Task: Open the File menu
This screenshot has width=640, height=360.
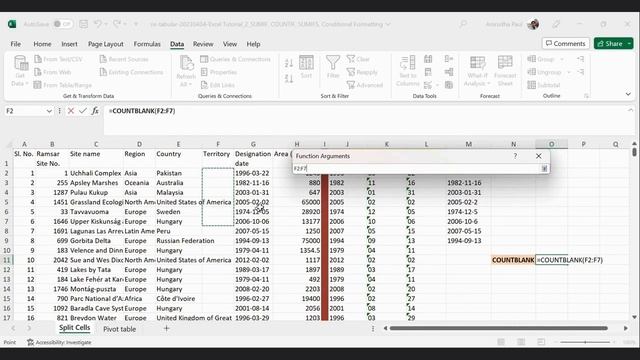Action: (x=16, y=44)
